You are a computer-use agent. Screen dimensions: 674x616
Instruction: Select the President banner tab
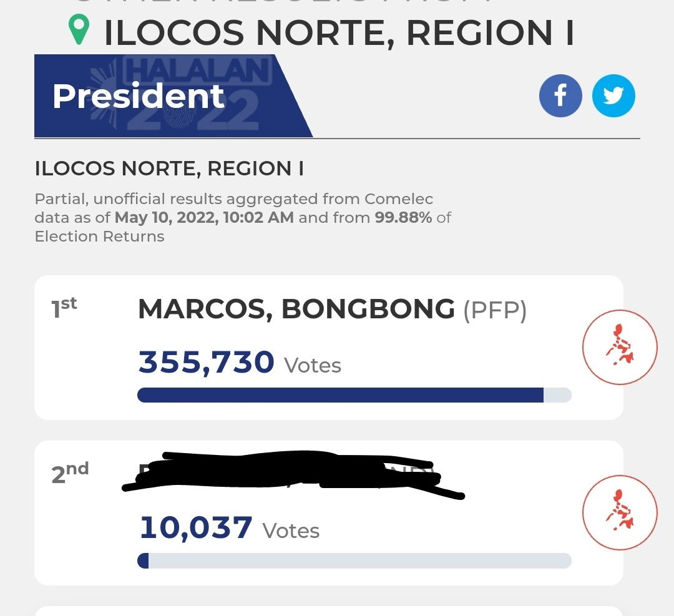tap(173, 96)
